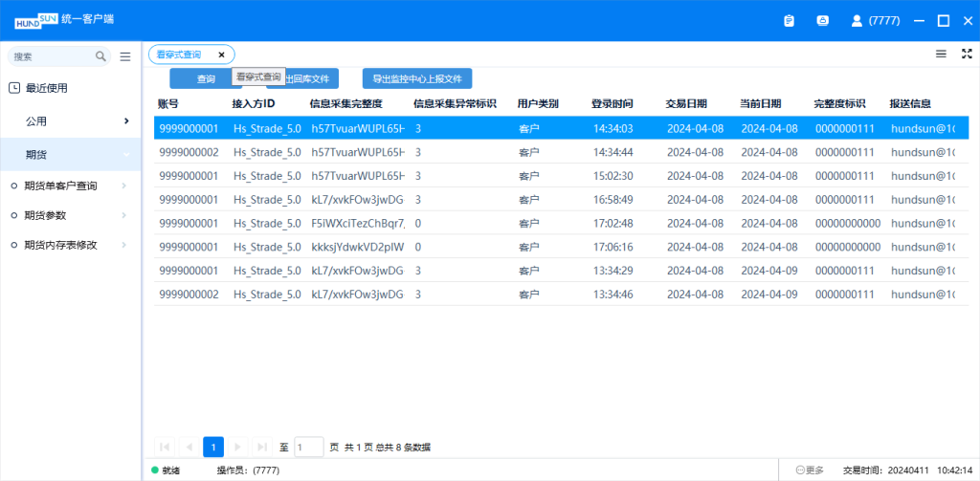
Task: Toggle the sidebar collapse hamburger icon
Action: pos(125,56)
